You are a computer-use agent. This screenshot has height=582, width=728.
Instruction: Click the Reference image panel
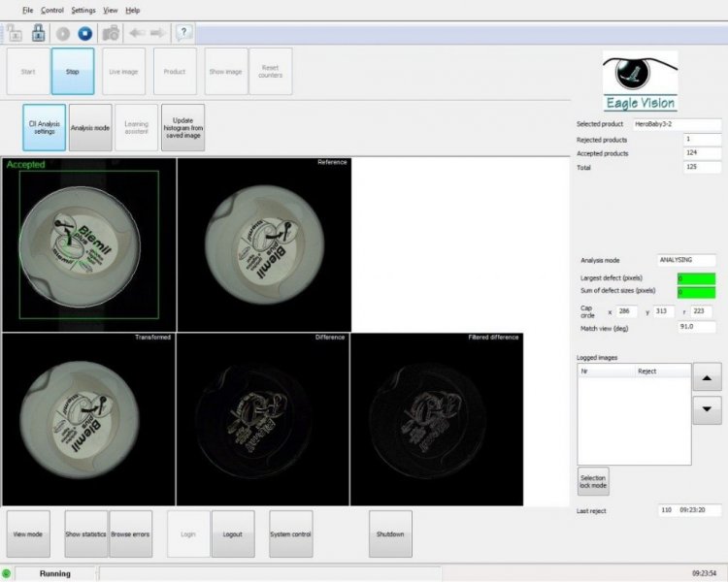coord(264,245)
